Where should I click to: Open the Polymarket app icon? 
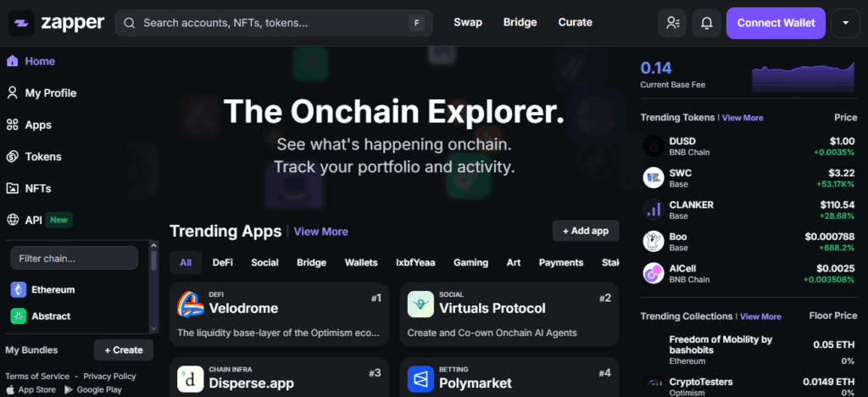pyautogui.click(x=420, y=378)
